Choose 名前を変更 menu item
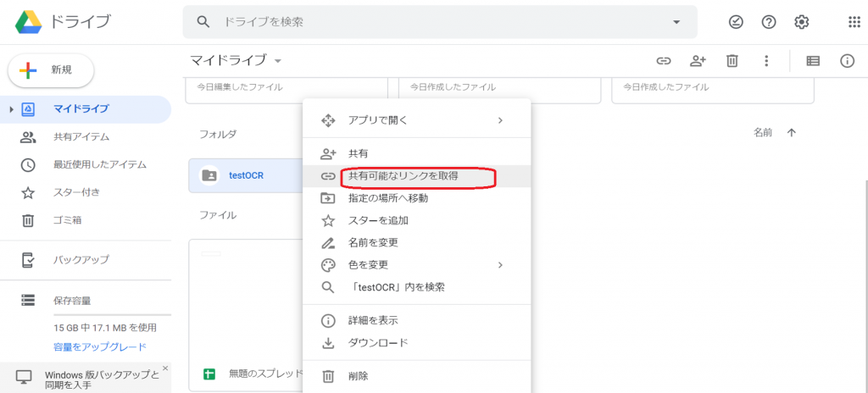Screen dimensions: 868x393 417,242
